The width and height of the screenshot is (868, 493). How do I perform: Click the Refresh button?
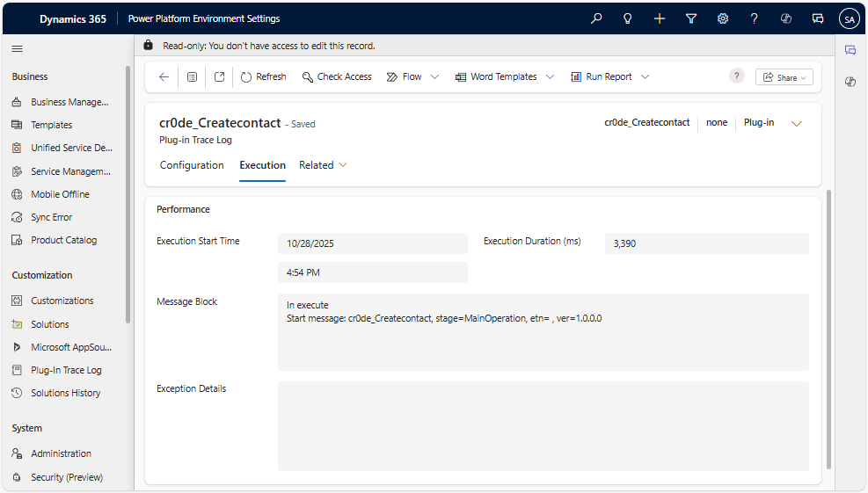pyautogui.click(x=263, y=77)
